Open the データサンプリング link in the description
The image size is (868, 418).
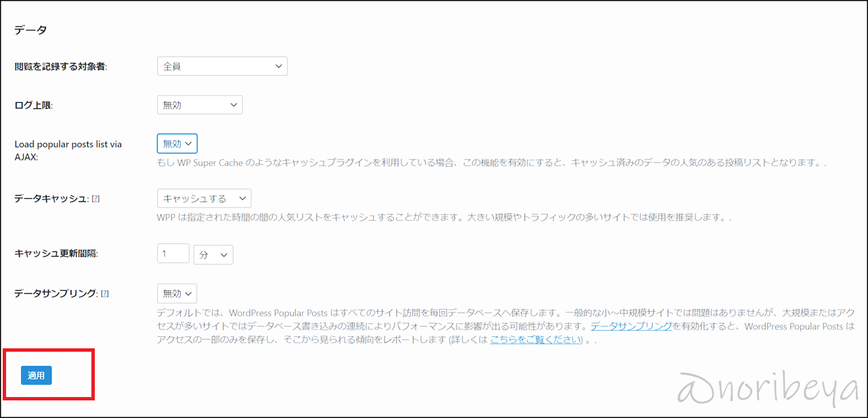point(631,326)
